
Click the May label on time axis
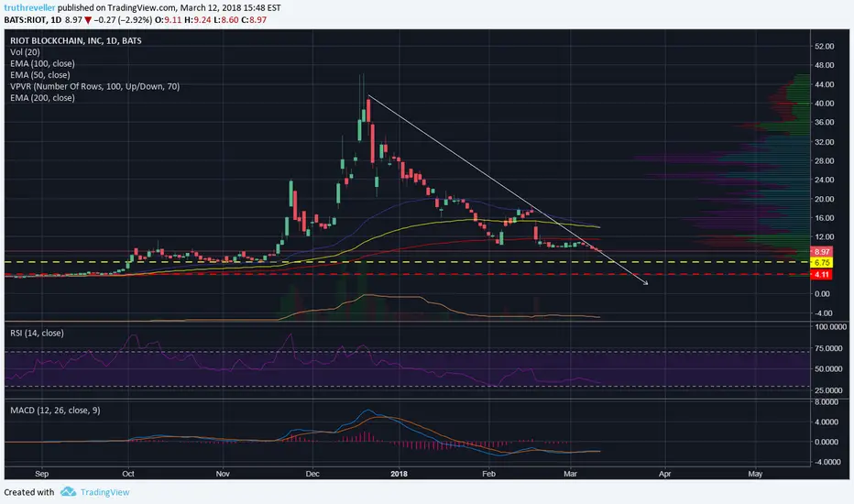coord(755,474)
